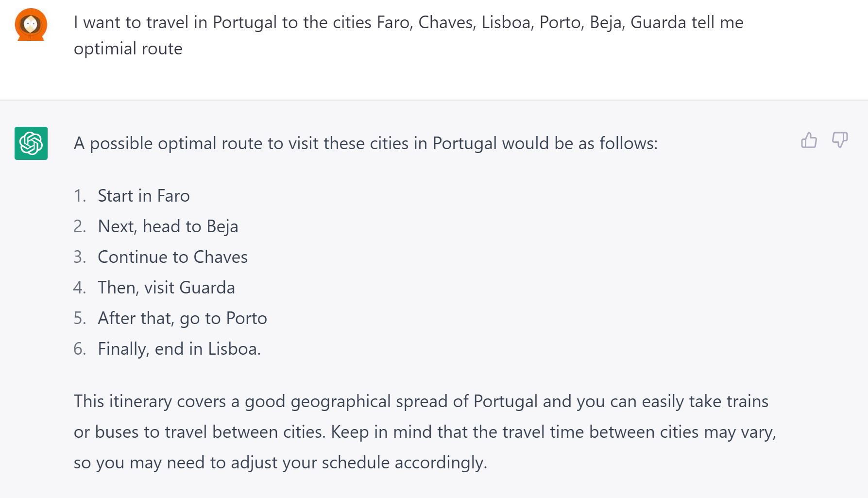Screen dimensions: 868x498
Task: Click the words 'optimial route' in the prompt
Action: [128, 49]
